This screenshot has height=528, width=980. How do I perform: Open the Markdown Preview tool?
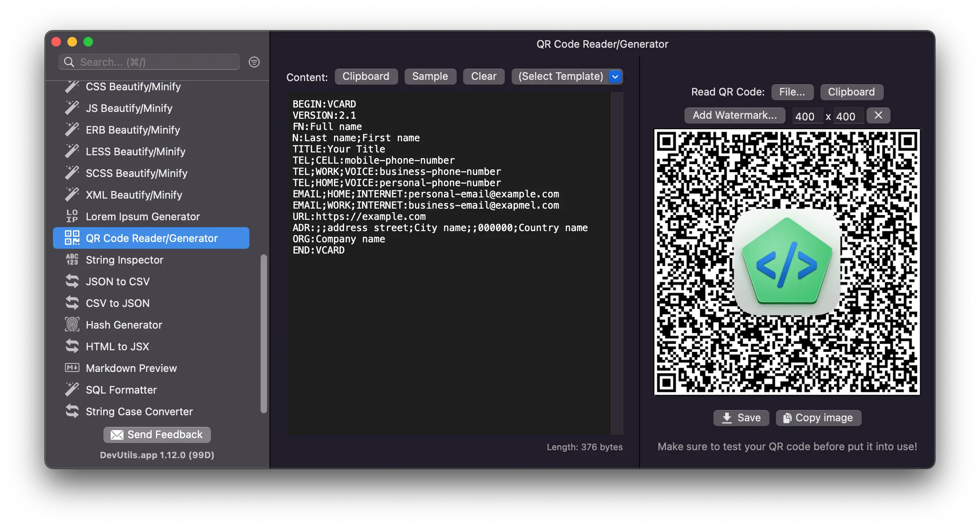click(151, 368)
